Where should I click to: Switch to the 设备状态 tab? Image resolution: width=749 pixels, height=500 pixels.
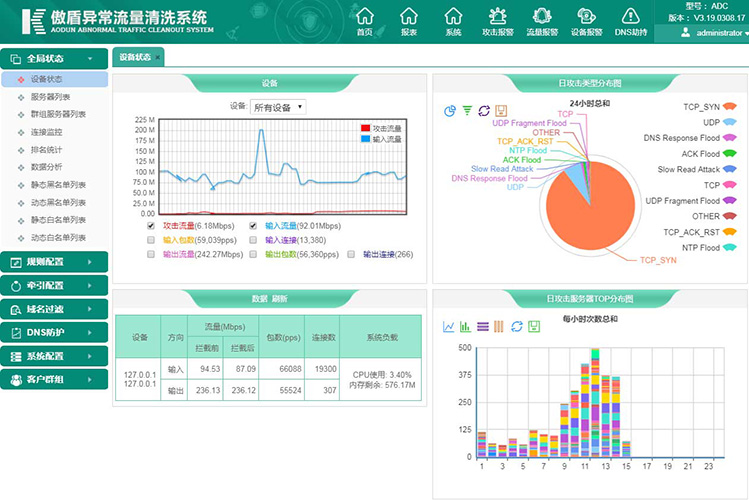(x=136, y=57)
